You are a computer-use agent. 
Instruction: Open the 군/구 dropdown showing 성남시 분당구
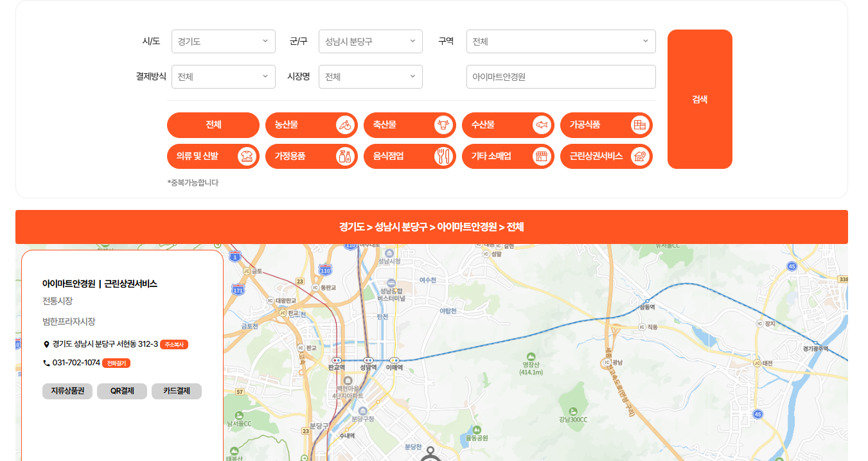[371, 41]
